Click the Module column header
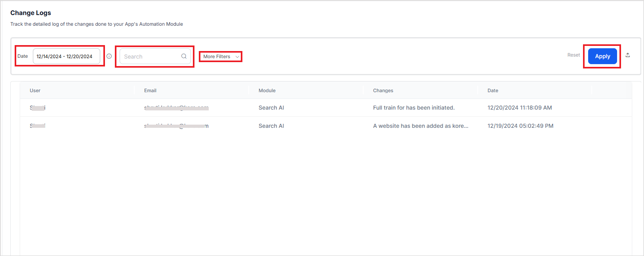This screenshot has width=644, height=256. pos(267,91)
